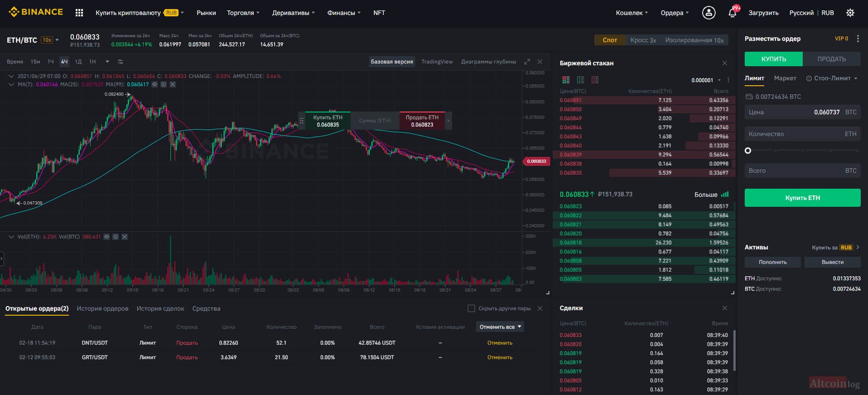The width and height of the screenshot is (868, 395).
Task: Click the Binance logo
Action: coord(36,12)
